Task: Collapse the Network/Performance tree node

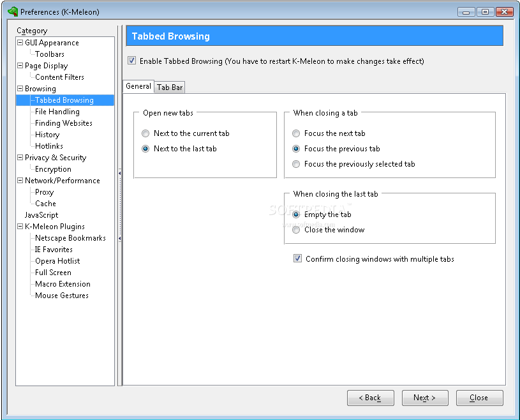Action: (x=20, y=180)
